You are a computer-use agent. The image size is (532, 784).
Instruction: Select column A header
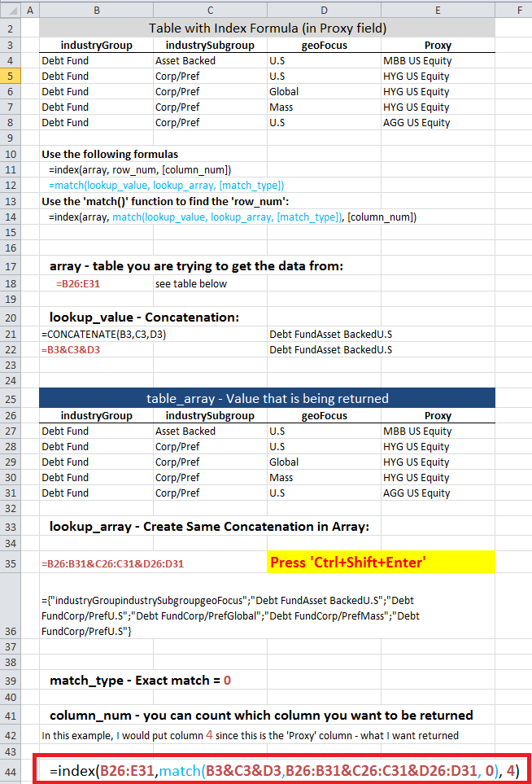click(30, 10)
